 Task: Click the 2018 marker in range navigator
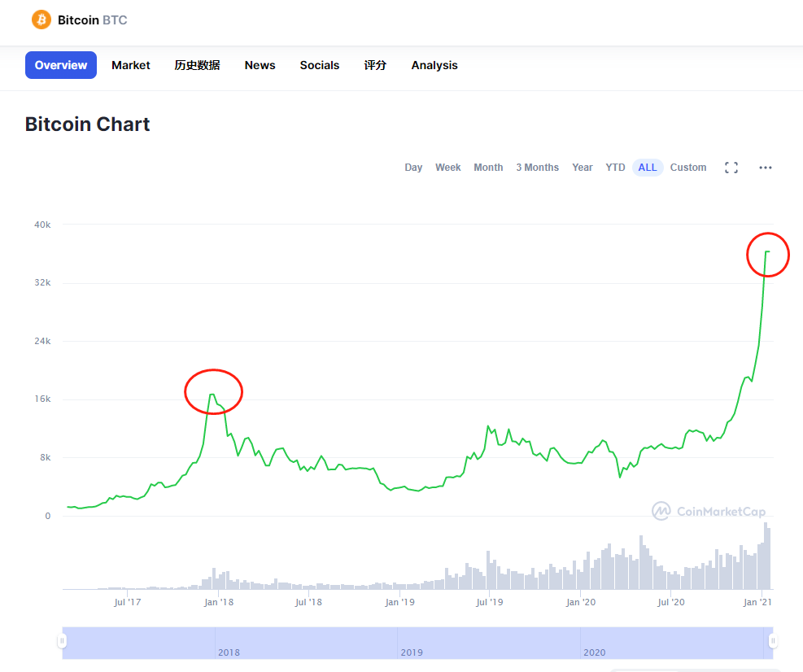tap(229, 652)
